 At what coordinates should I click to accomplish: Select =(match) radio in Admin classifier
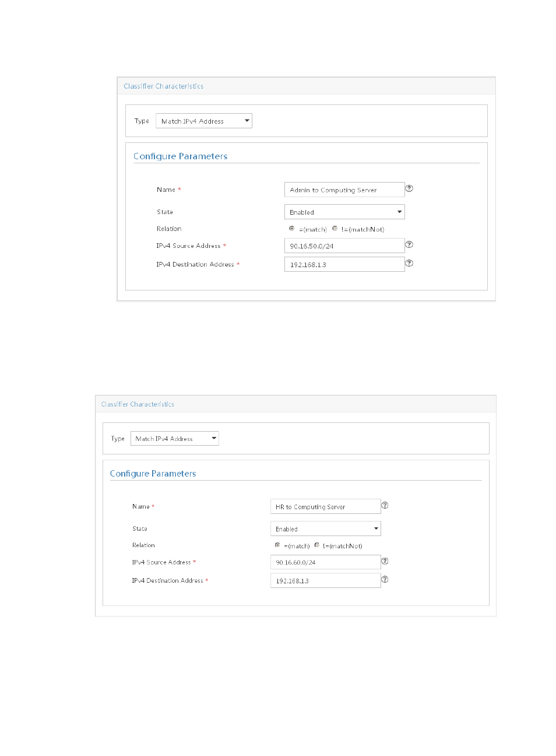pos(291,229)
